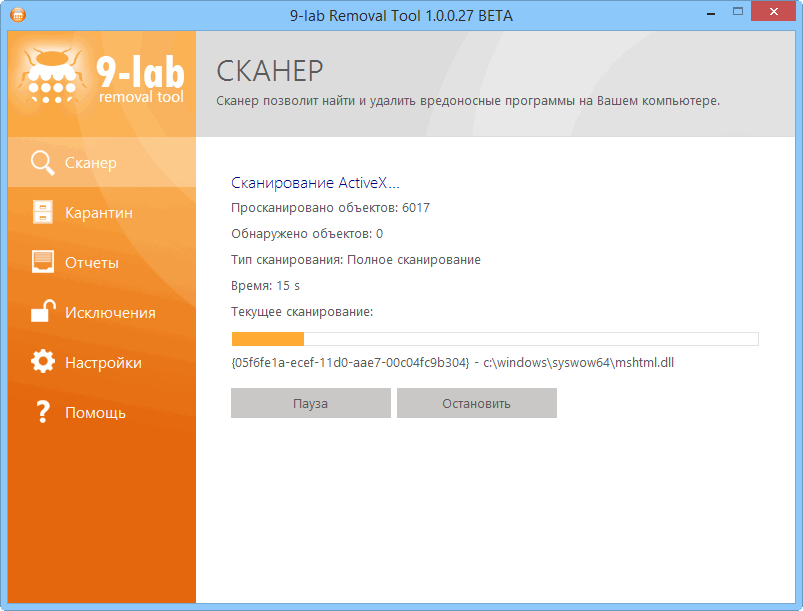The width and height of the screenshot is (803, 611).
Task: Click Тип сканирования: Полное сканирование text
Action: pos(355,260)
